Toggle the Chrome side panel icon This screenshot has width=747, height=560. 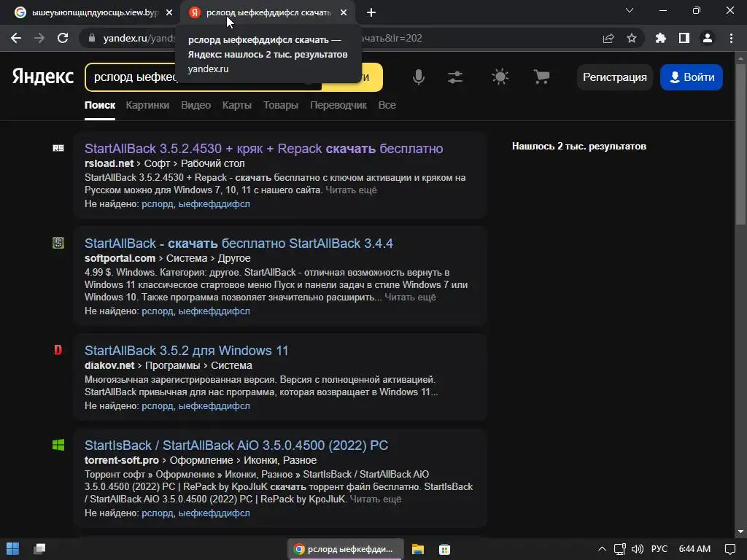point(684,38)
